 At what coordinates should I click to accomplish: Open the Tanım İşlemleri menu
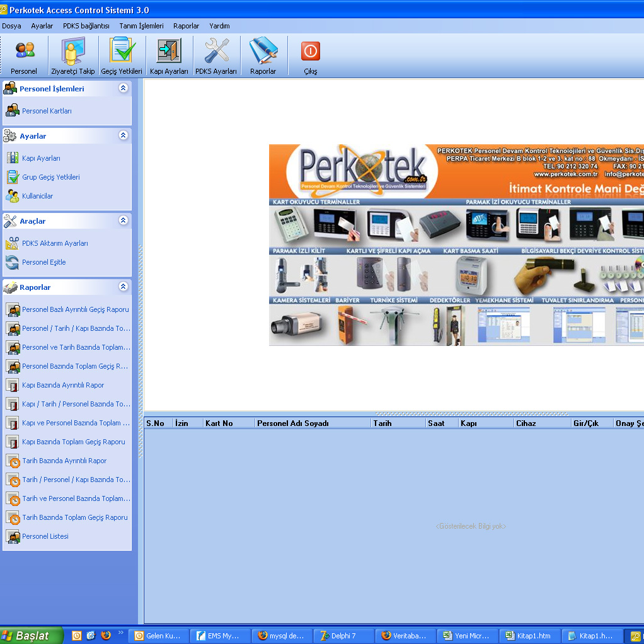pyautogui.click(x=141, y=26)
